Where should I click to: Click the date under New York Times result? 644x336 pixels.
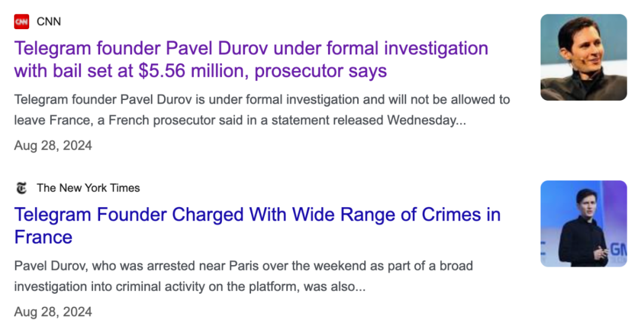[53, 312]
